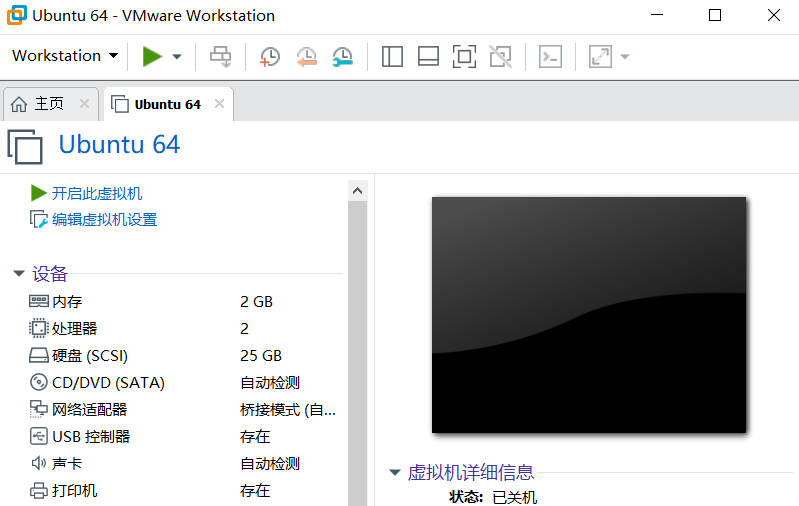This screenshot has height=506, width=799.
Task: Click the black VM screen preview
Action: 589,315
